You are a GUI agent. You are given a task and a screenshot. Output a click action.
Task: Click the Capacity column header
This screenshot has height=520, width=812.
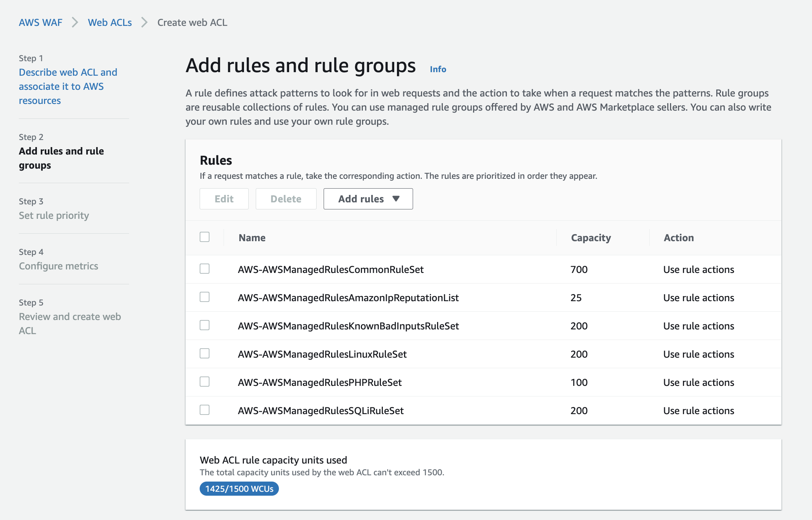point(591,238)
